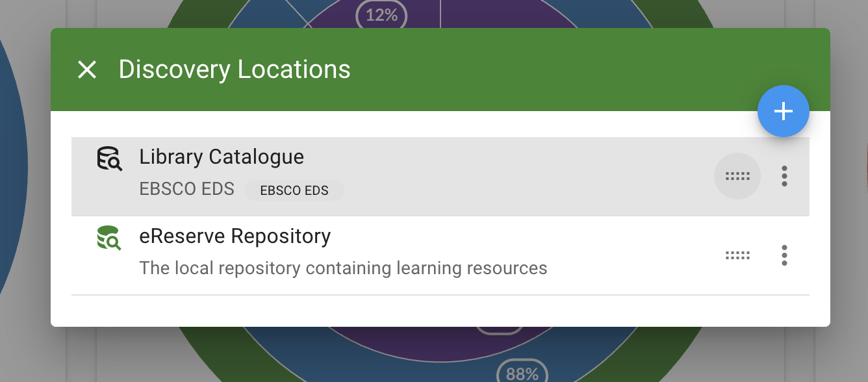The image size is (868, 382).
Task: Click empty area below the locations list
Action: 440,311
